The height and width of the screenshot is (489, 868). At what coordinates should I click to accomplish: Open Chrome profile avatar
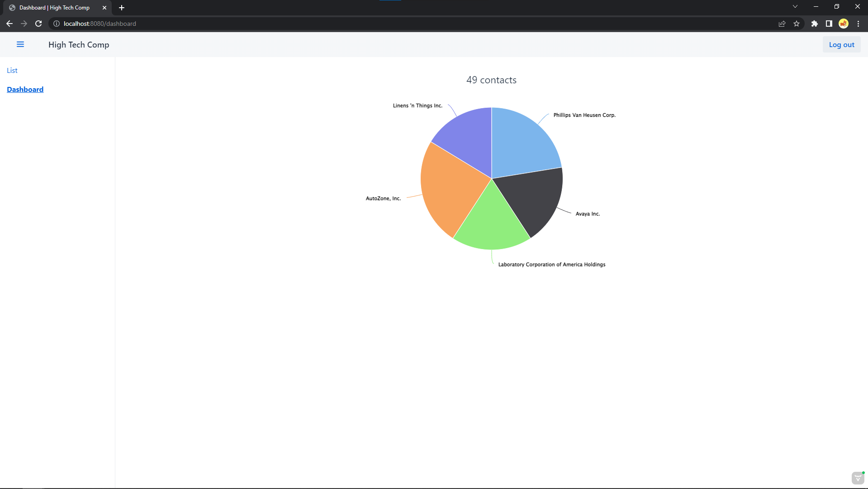point(844,24)
